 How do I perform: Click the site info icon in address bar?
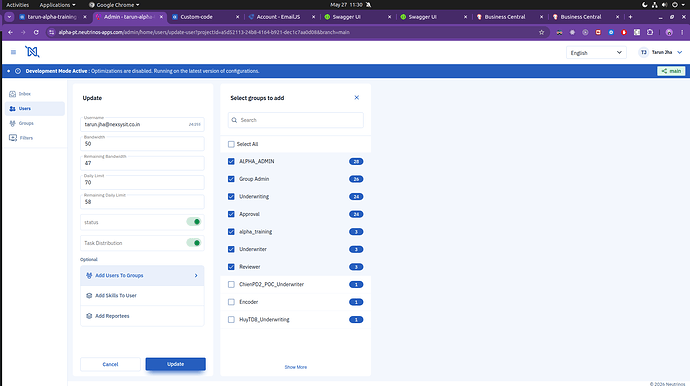click(x=51, y=32)
